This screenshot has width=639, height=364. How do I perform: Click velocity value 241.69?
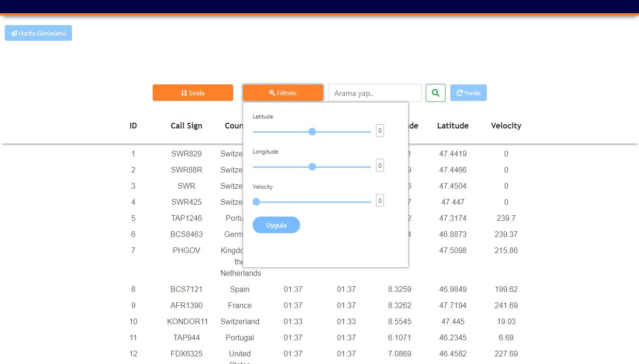506,305
